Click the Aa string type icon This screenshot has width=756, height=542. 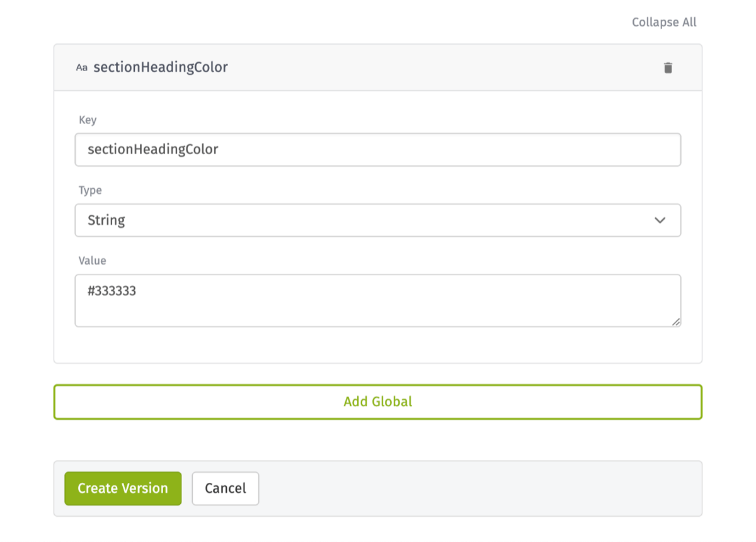(x=81, y=68)
